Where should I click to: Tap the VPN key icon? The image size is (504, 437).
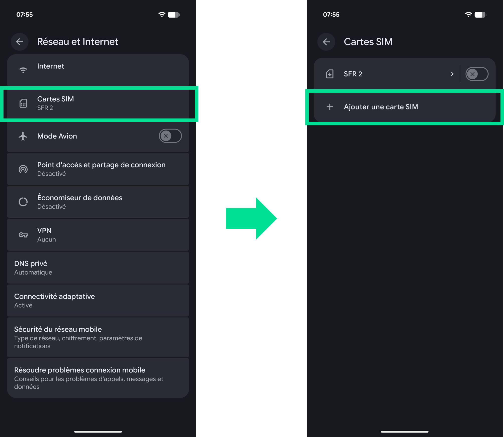23,235
